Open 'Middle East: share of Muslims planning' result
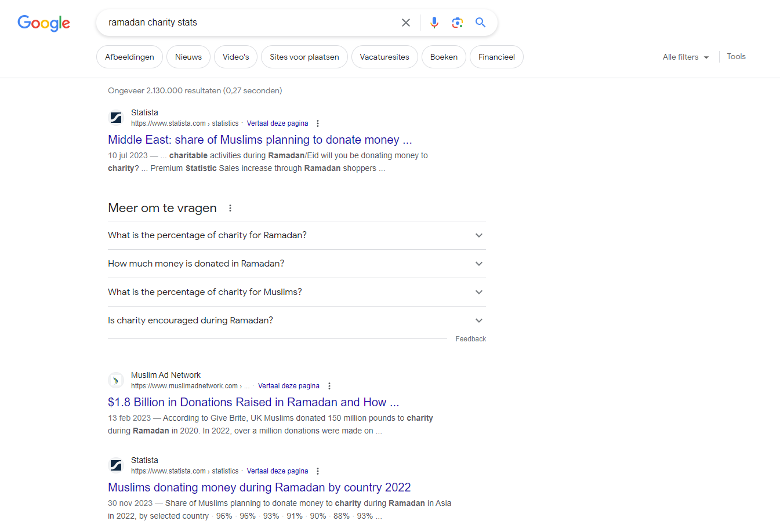The image size is (780, 532). pos(260,140)
